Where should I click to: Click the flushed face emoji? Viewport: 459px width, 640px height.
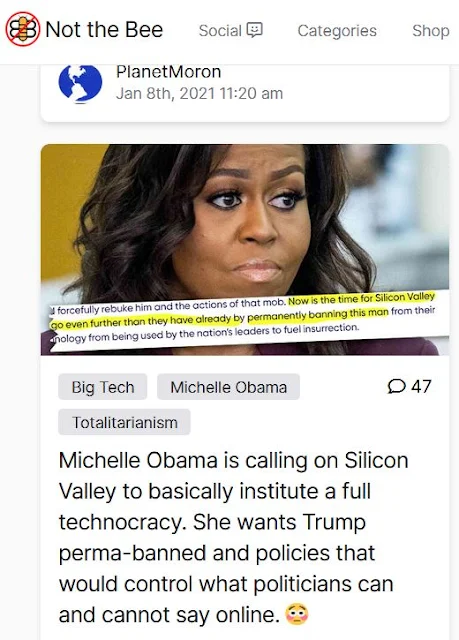tap(297, 615)
